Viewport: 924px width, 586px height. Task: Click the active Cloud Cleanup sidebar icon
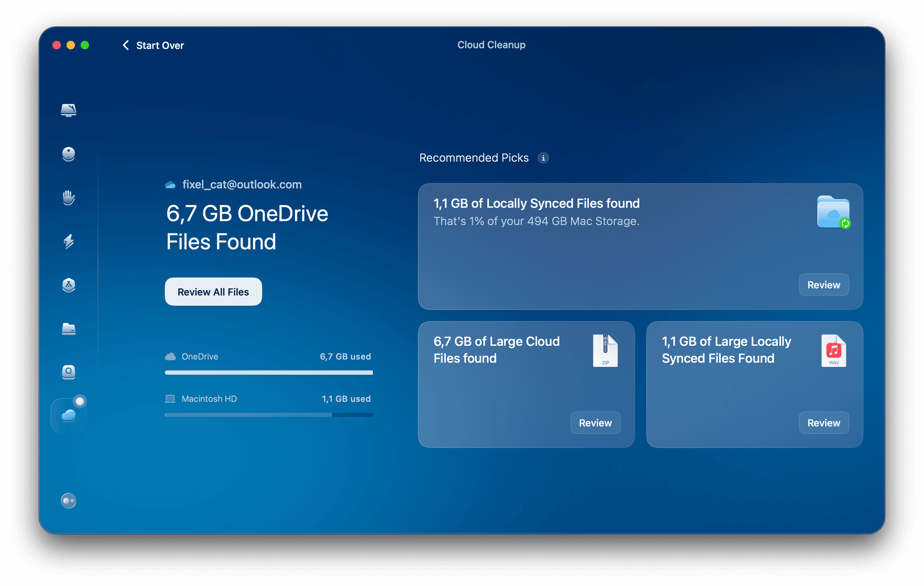click(x=68, y=414)
